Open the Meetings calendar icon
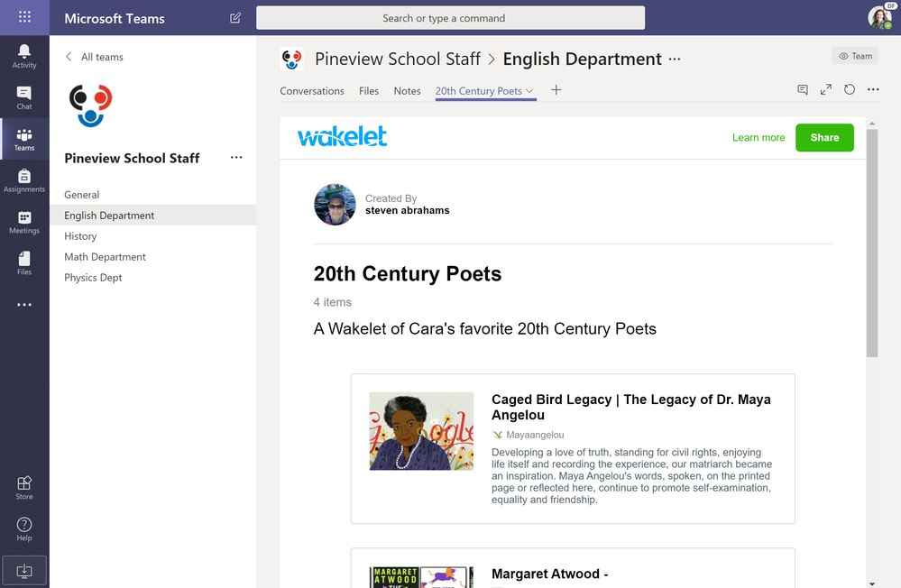This screenshot has height=588, width=901. (24, 222)
